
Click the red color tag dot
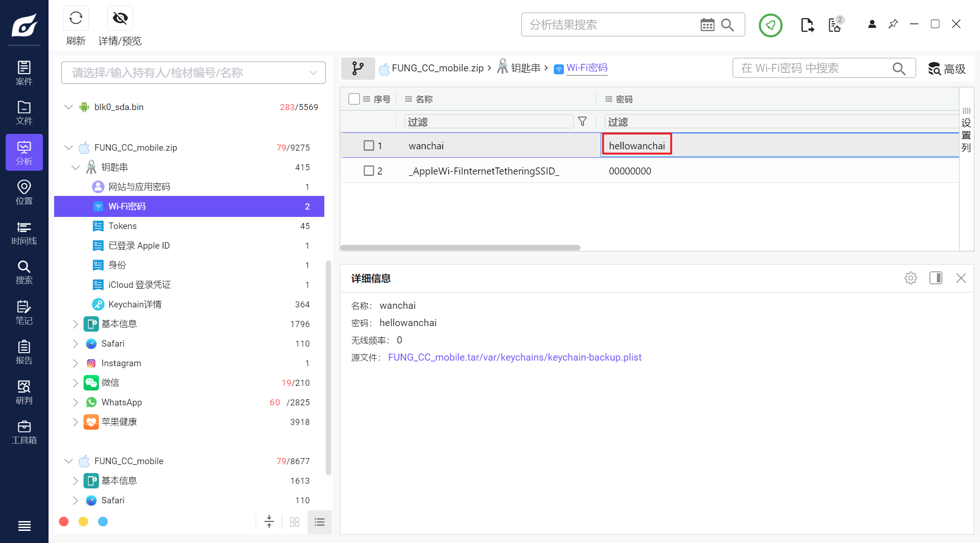coord(64,522)
